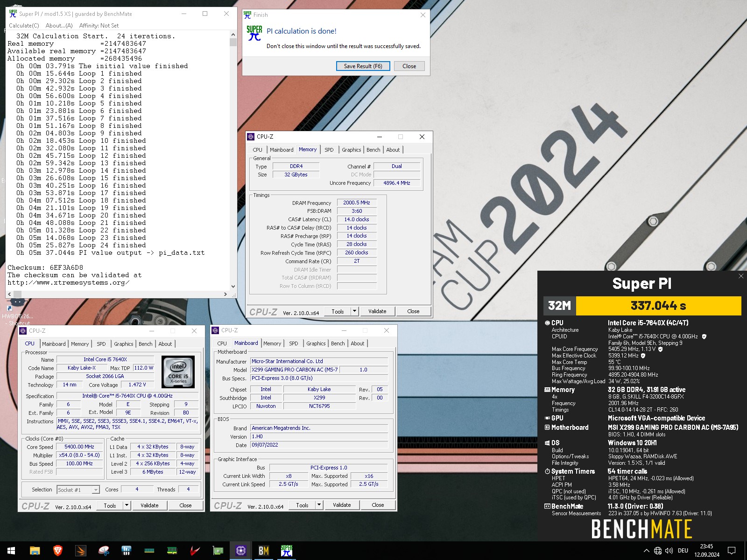Open Tools dropdown arrow in CPU-Z Memory window

[354, 311]
